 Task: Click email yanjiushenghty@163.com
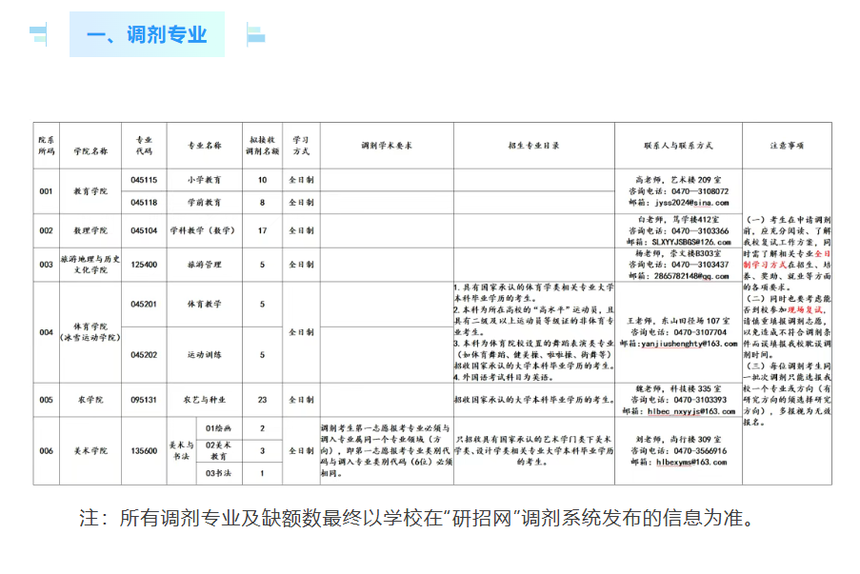pos(689,344)
